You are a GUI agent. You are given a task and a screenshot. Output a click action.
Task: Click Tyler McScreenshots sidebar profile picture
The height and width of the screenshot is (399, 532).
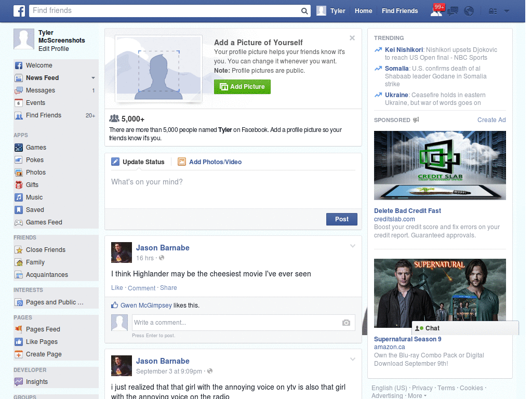click(x=24, y=39)
